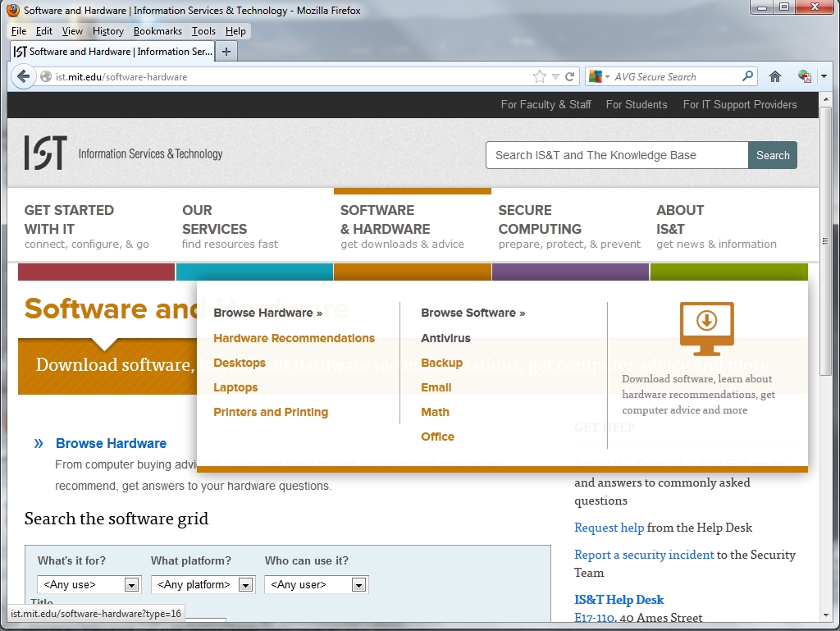Reload the page using the refresh icon
Image resolution: width=840 pixels, height=631 pixels.
569,76
